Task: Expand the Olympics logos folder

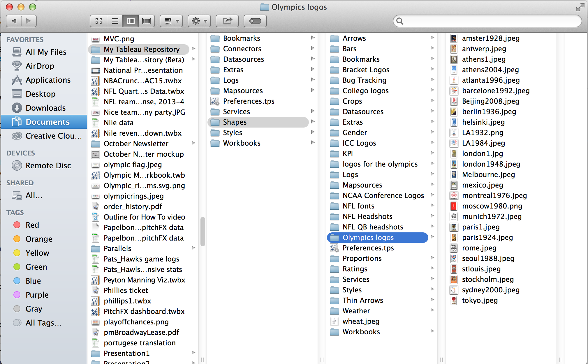Action: point(433,237)
